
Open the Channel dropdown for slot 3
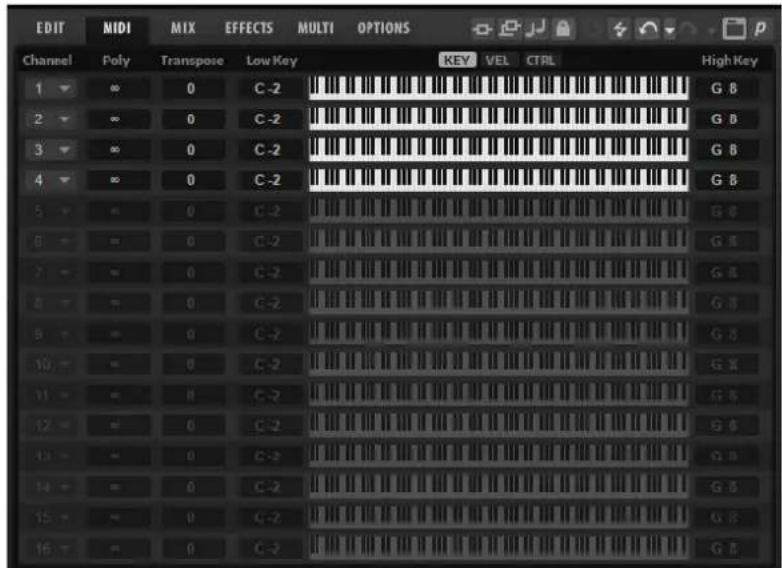click(50, 150)
